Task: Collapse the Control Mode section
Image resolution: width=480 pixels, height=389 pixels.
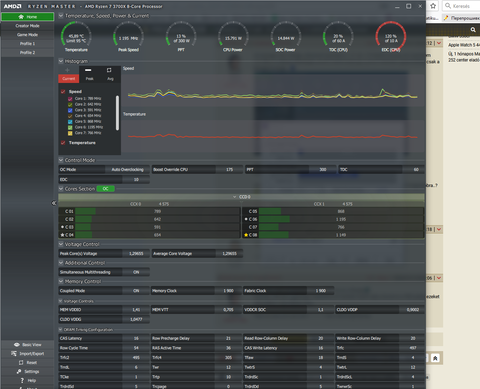Action: [61, 160]
